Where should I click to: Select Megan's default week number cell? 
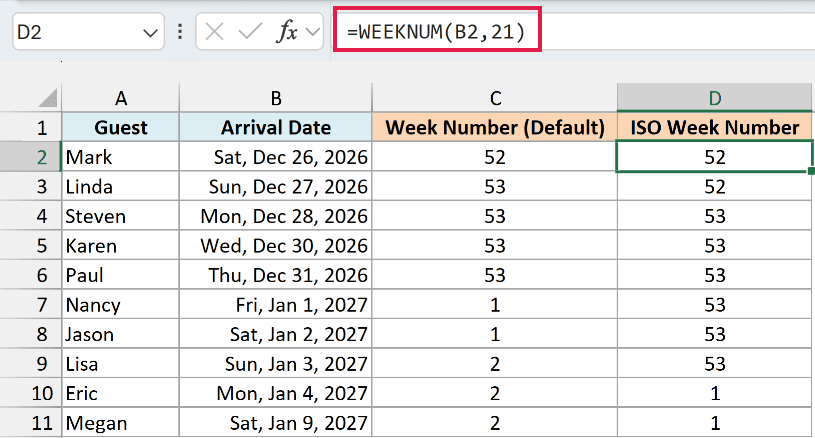495,423
